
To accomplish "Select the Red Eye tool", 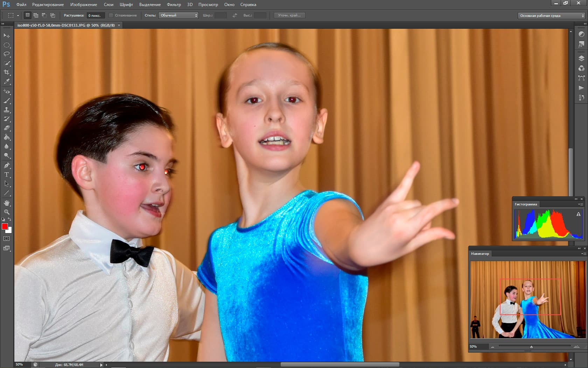I will [7, 91].
